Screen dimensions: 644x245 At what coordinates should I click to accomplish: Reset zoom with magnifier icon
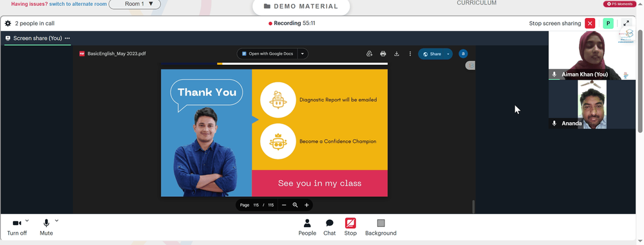tap(295, 205)
